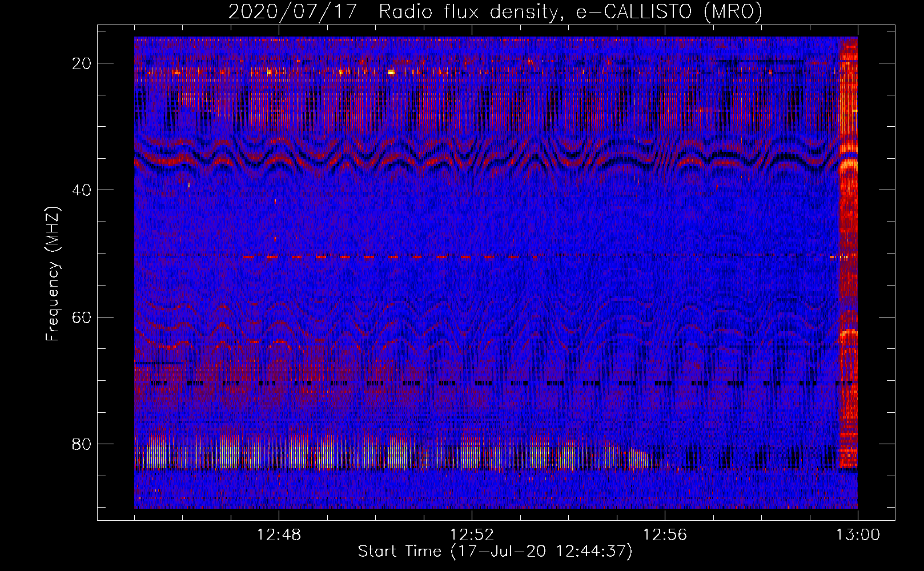Click the 60 frequency tick label
This screenshot has width=924, height=571.
(x=82, y=317)
